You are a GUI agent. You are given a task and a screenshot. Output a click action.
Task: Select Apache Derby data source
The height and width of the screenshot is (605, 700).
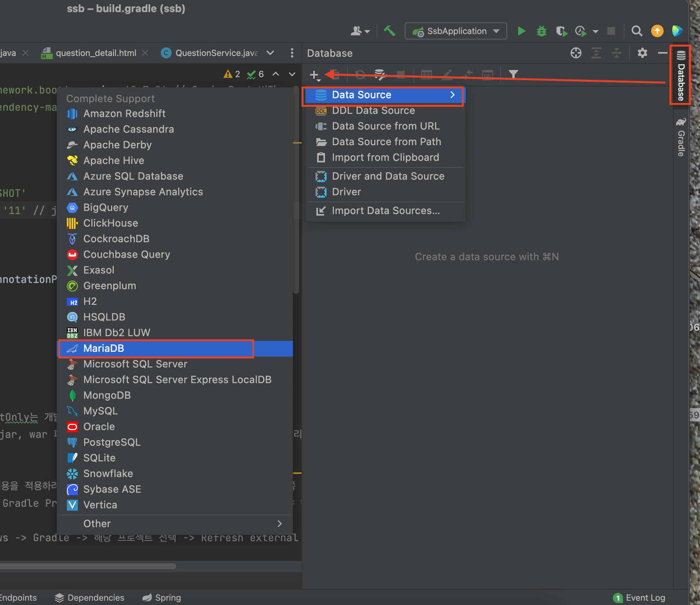click(175, 145)
